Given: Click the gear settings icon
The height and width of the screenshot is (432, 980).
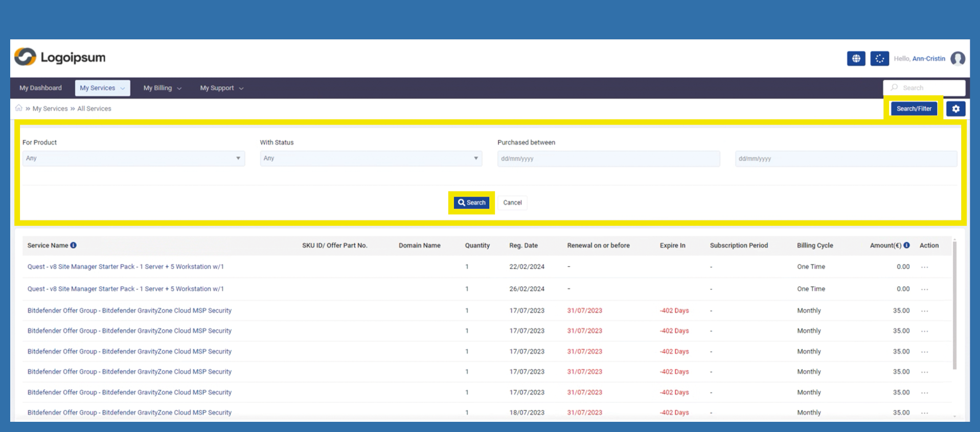Looking at the screenshot, I should click(955, 109).
